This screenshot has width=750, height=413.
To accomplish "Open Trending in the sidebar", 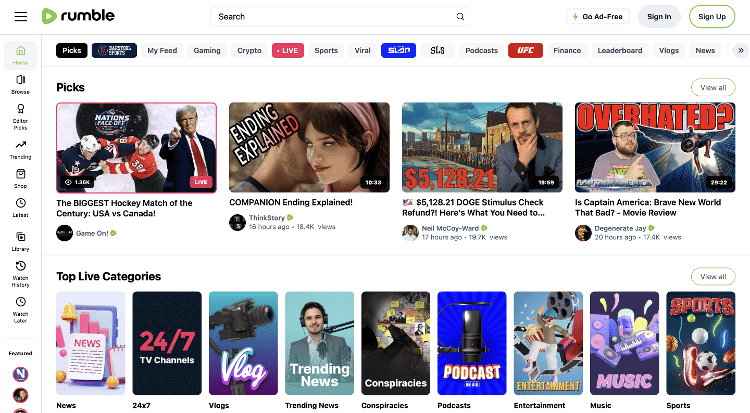I will tap(21, 150).
